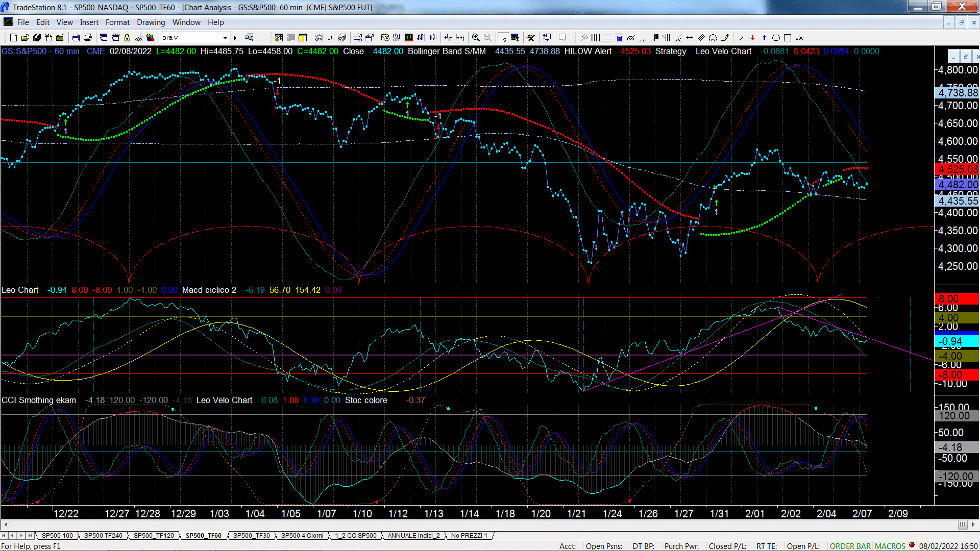Select the pencil trendline tool
This screenshot has width=980, height=551.
725,38
